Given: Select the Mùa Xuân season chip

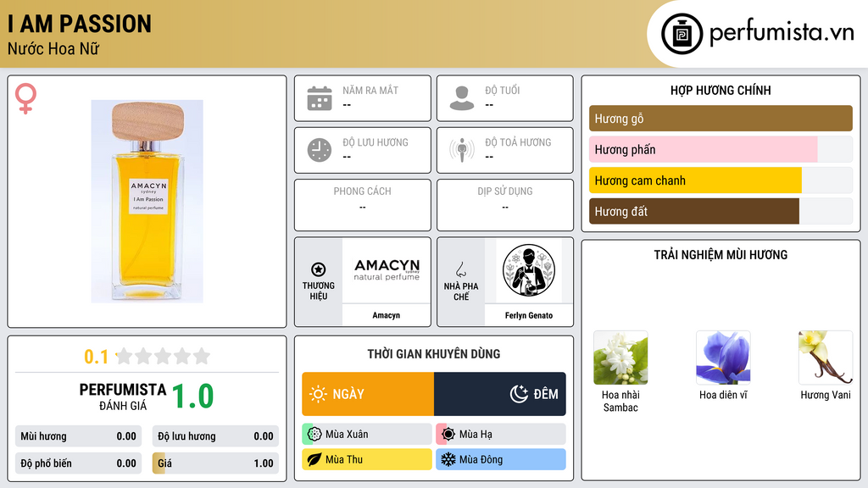Looking at the screenshot, I should (x=367, y=435).
